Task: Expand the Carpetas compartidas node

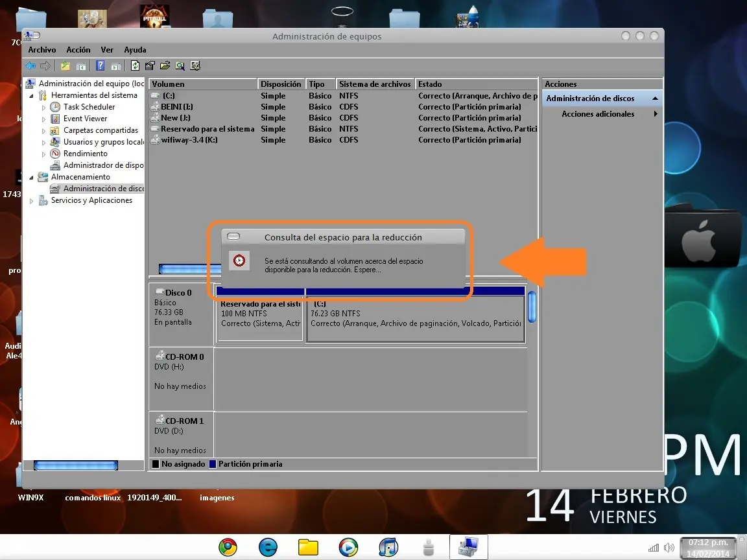Action: click(x=44, y=131)
